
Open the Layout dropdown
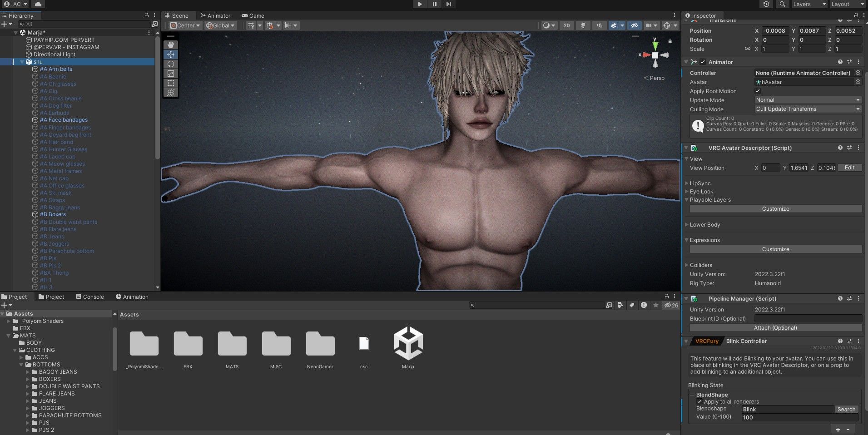point(848,4)
